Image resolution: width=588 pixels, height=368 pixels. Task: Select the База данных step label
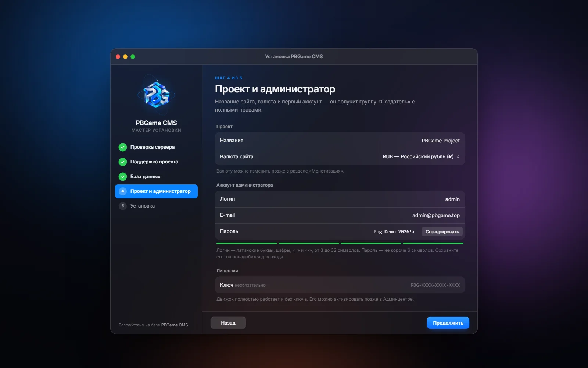click(146, 177)
